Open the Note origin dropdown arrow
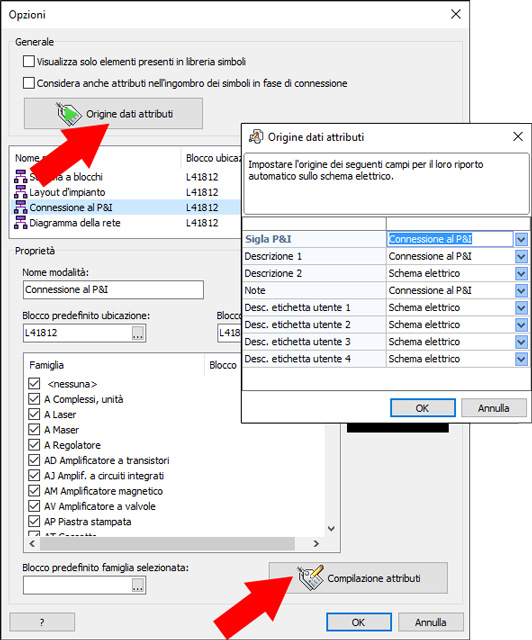 click(x=521, y=290)
